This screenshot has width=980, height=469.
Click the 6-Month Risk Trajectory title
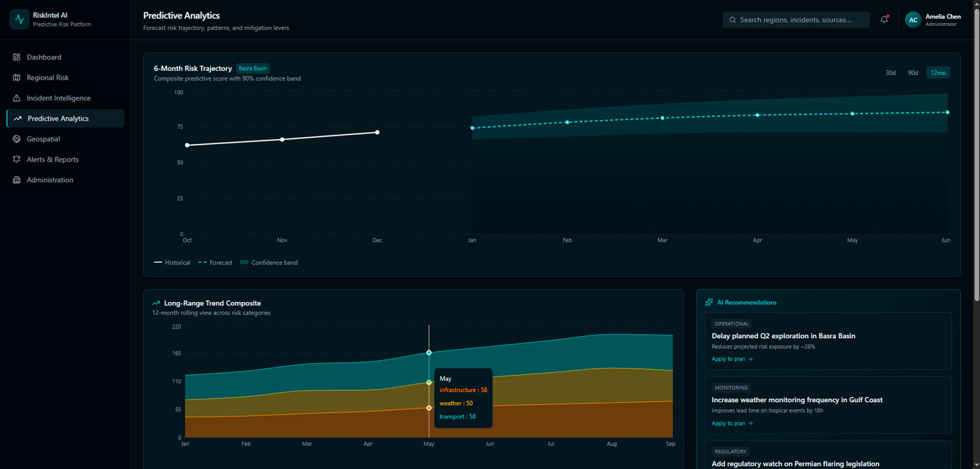tap(193, 68)
